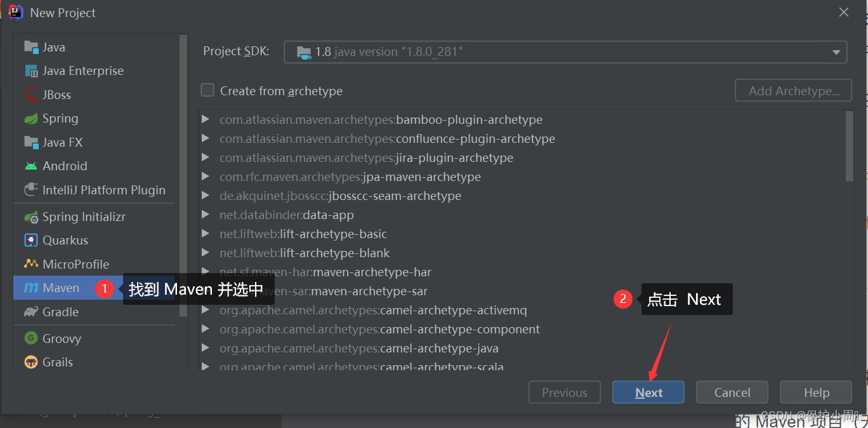Select Groovy project type label

point(62,338)
